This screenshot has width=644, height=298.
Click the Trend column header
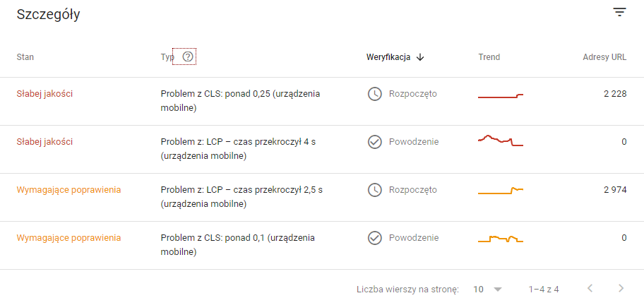coord(489,57)
